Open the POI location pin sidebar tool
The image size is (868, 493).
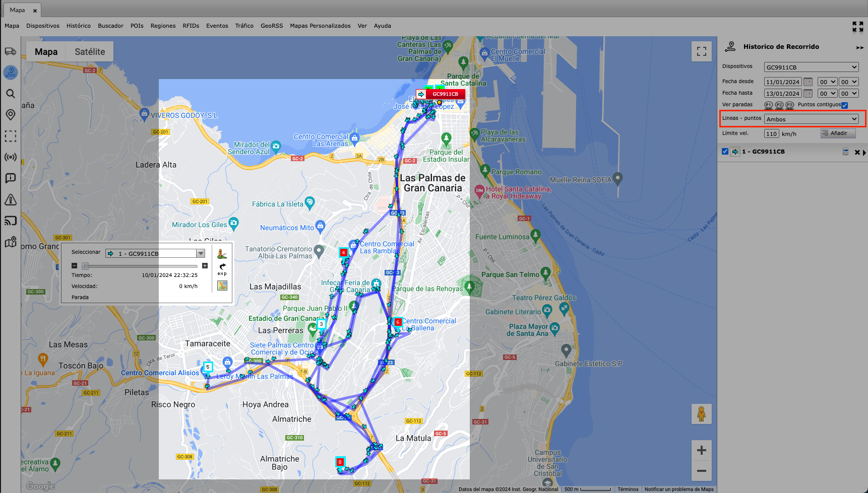[11, 115]
